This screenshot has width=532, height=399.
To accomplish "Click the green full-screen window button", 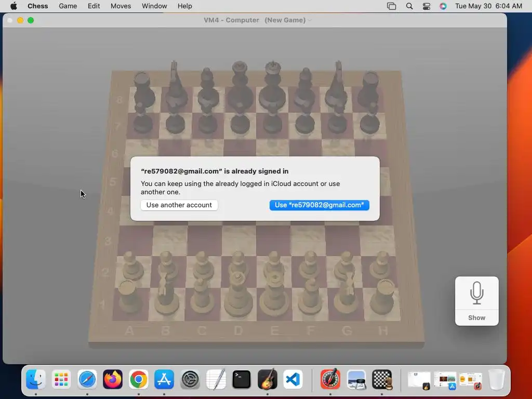I will tap(31, 20).
